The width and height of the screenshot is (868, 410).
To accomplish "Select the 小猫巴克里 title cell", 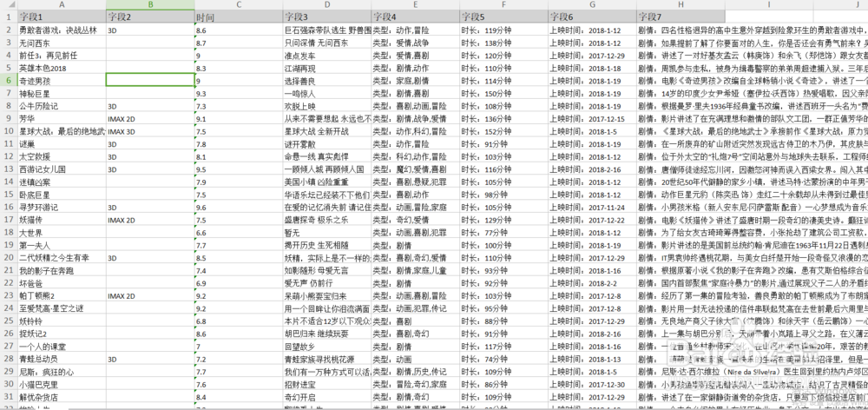I will pyautogui.click(x=62, y=385).
